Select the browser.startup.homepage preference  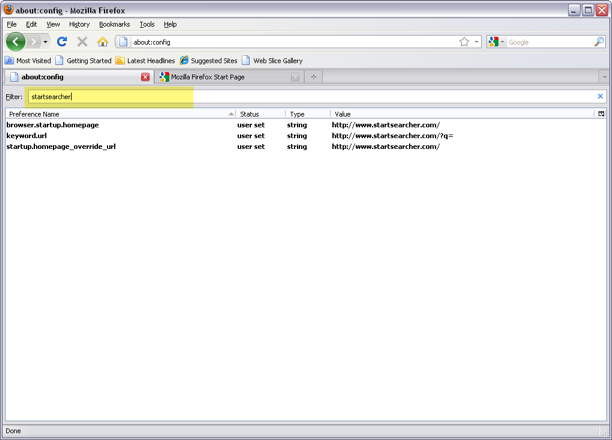pyautogui.click(x=53, y=125)
